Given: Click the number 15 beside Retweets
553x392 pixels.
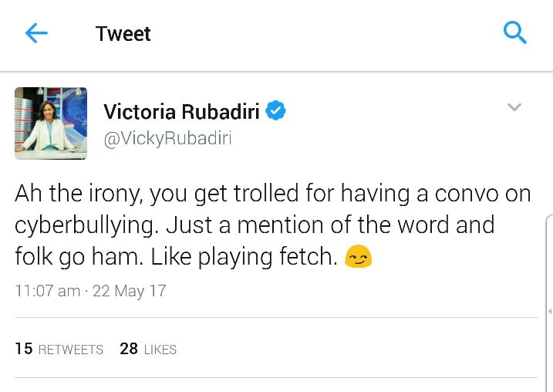Looking at the screenshot, I should tap(24, 349).
